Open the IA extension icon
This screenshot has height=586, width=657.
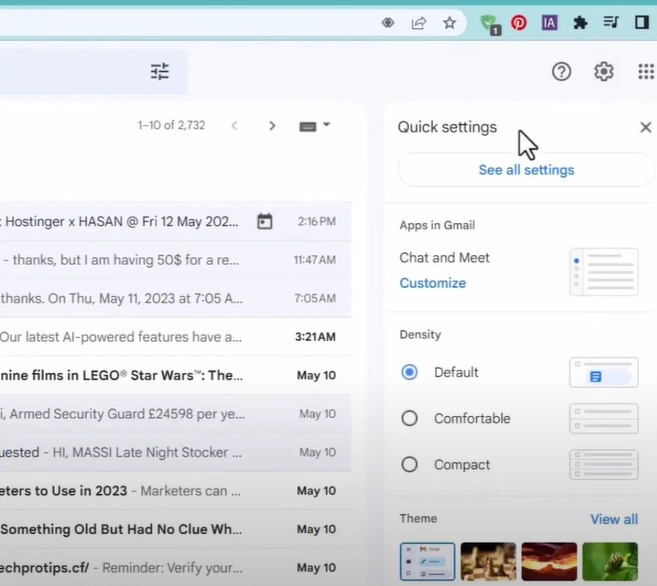549,23
